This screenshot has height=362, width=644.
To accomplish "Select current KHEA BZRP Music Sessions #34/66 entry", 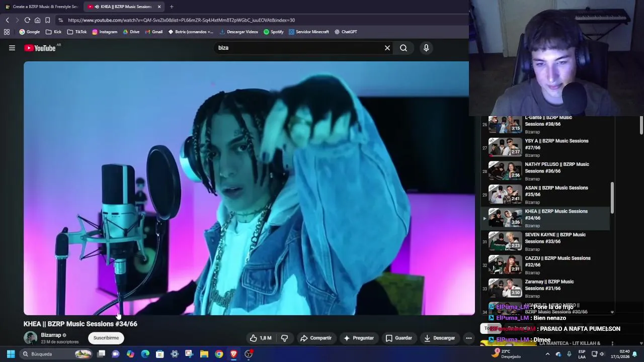I will coord(546,218).
